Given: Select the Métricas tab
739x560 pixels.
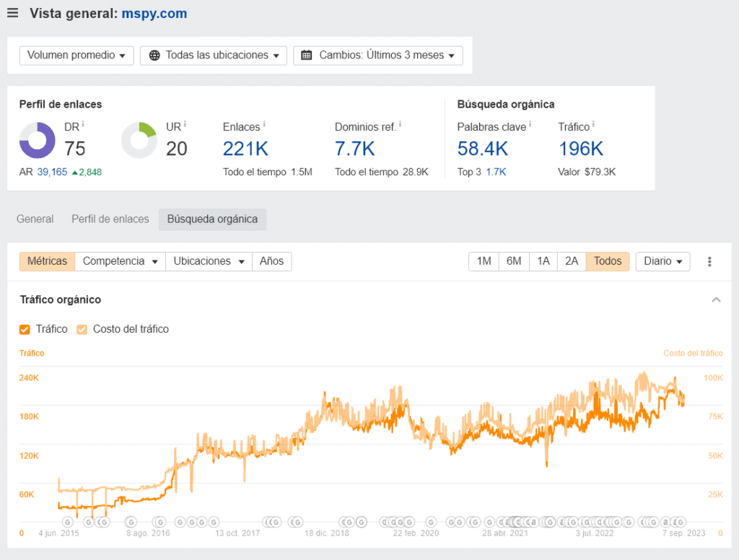Looking at the screenshot, I should (x=47, y=262).
